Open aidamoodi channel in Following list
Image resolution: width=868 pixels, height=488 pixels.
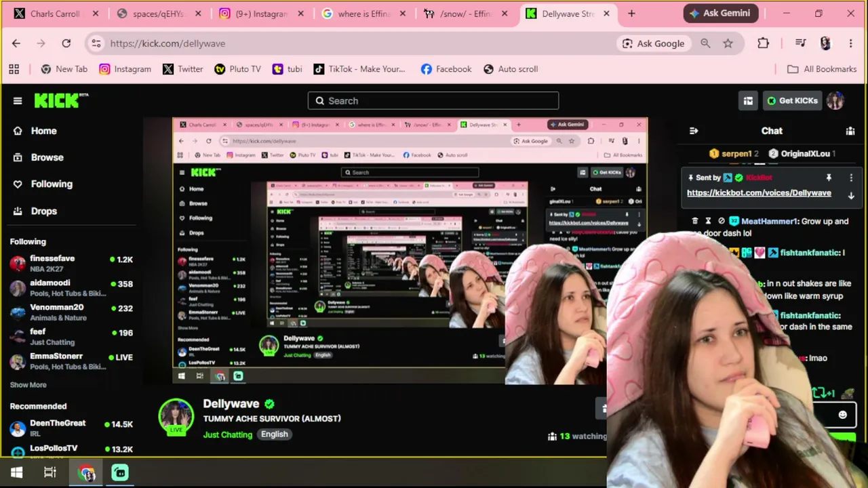(x=71, y=288)
